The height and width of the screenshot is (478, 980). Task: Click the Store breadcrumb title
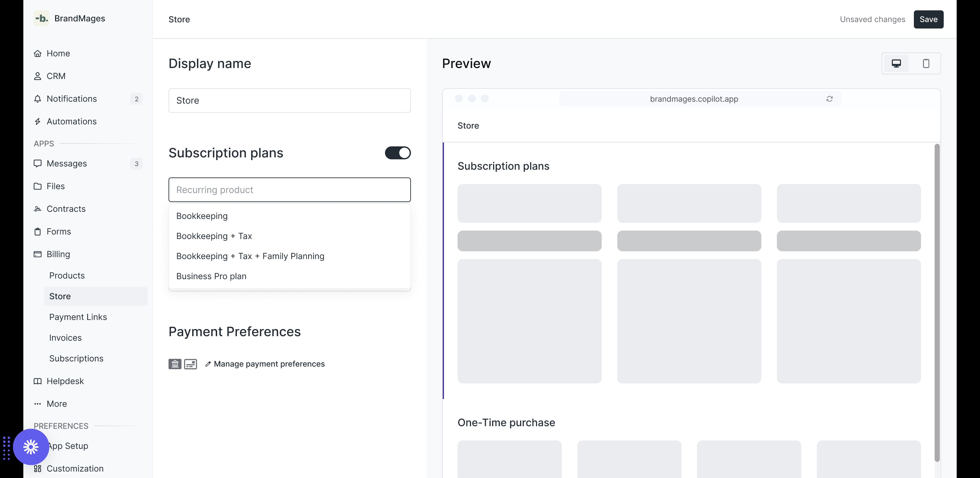coord(179,19)
